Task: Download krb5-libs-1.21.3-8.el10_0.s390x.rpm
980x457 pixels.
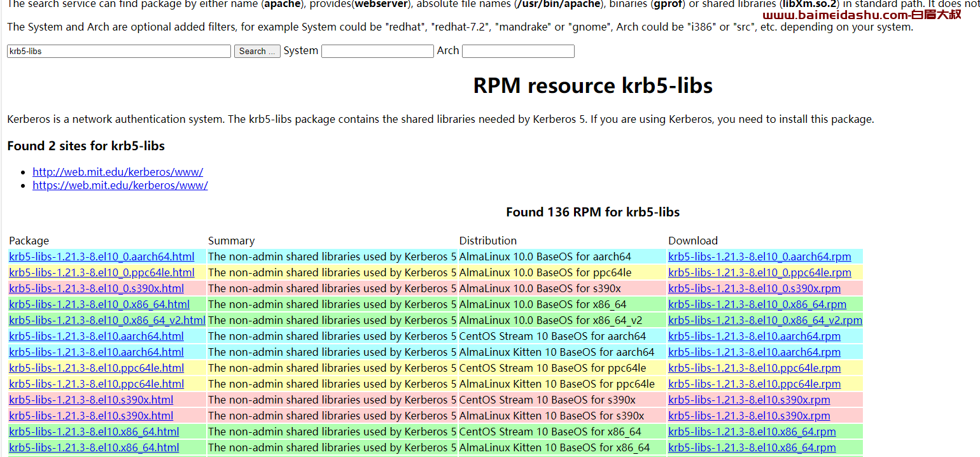Action: coord(754,288)
